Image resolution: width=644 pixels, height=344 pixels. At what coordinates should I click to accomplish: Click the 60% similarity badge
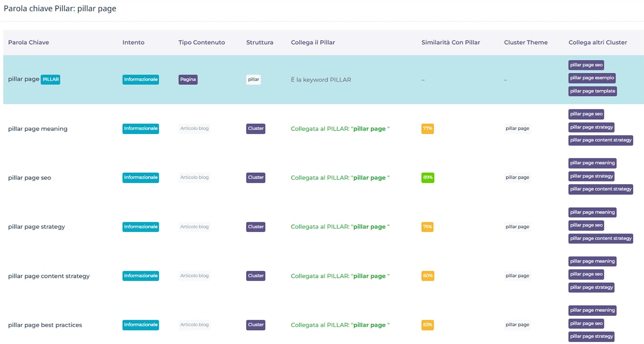428,276
